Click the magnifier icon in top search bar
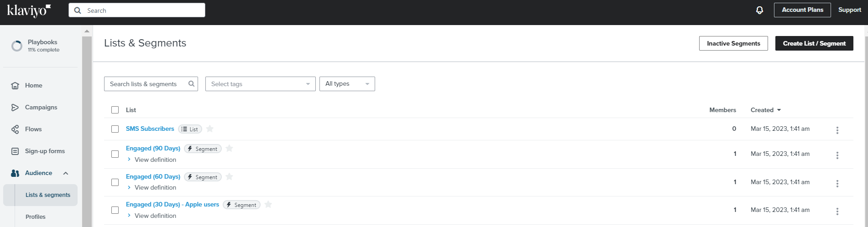This screenshot has height=227, width=868. pos(78,10)
